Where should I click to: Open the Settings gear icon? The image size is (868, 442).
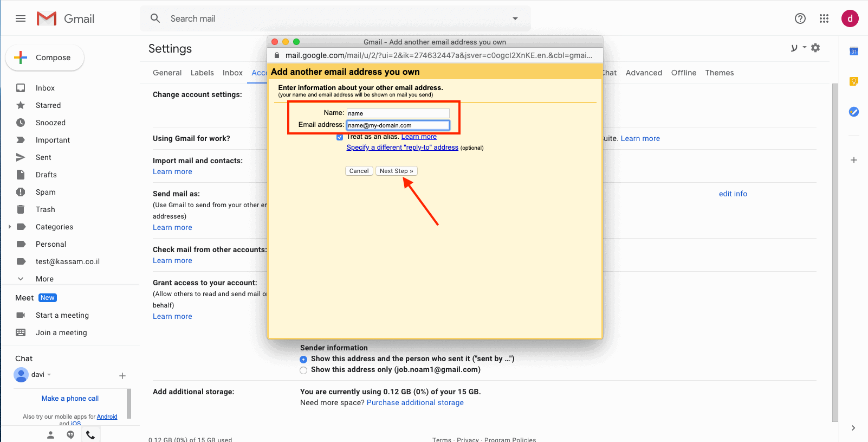coord(815,48)
